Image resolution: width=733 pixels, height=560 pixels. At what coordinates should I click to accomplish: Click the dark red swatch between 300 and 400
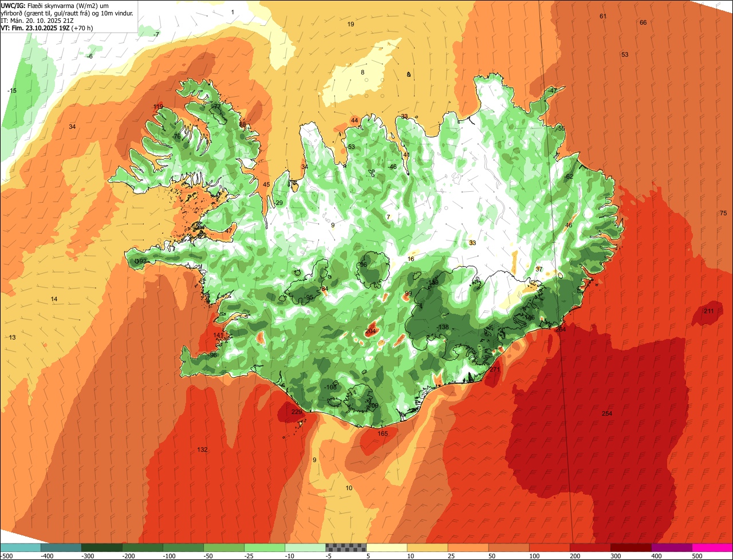[x=630, y=547]
